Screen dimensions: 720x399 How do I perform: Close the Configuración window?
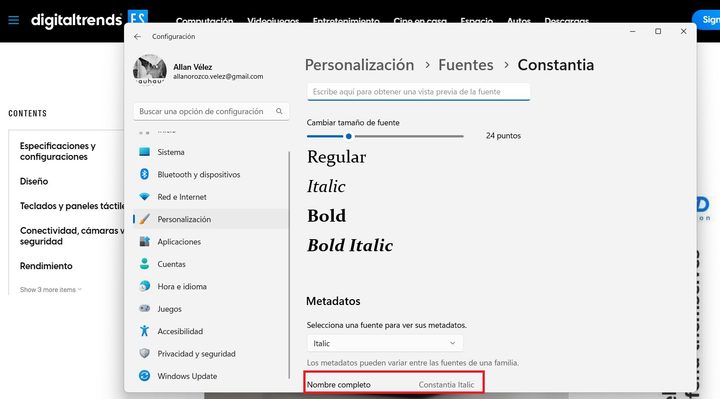(683, 31)
